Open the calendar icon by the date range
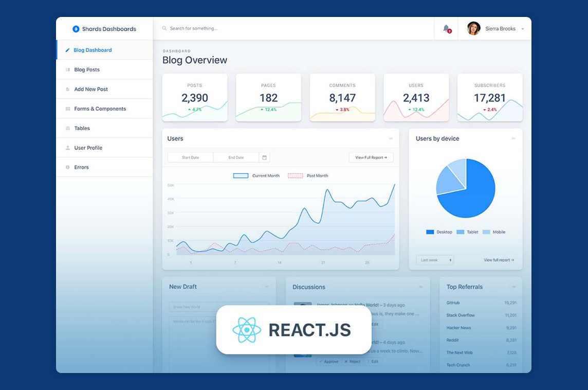The width and height of the screenshot is (588, 390). click(x=264, y=157)
